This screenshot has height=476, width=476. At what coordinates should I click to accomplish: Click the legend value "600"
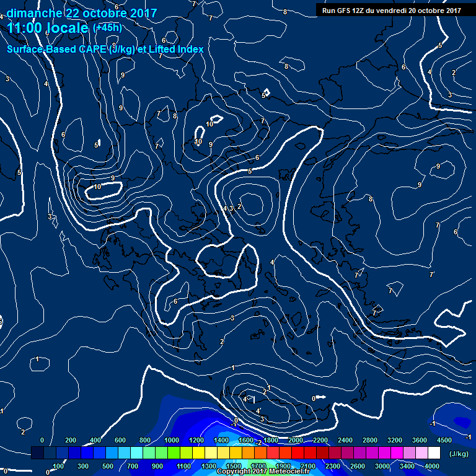pyautogui.click(x=120, y=440)
